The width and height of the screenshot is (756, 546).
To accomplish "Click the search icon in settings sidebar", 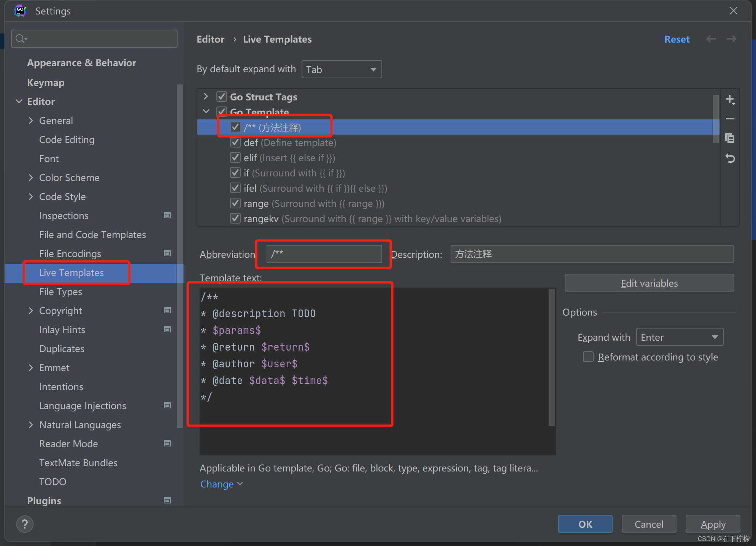I will pyautogui.click(x=22, y=39).
